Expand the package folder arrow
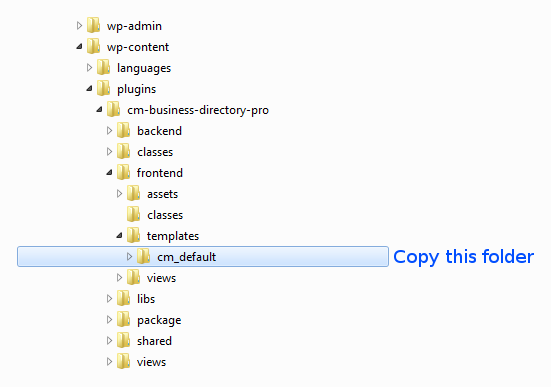The width and height of the screenshot is (551, 387). click(x=109, y=320)
